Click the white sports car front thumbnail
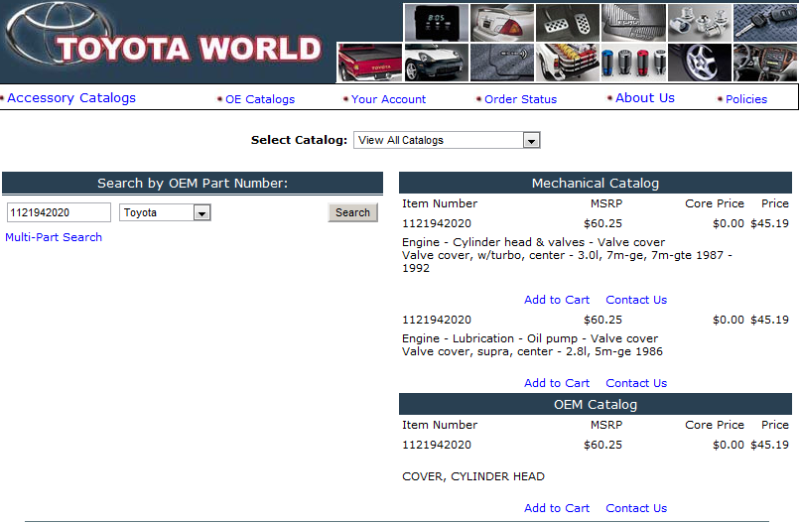 pos(436,62)
